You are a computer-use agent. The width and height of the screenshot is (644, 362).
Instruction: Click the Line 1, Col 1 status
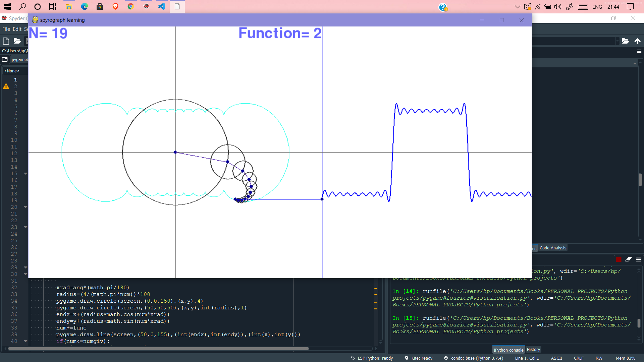point(527,358)
